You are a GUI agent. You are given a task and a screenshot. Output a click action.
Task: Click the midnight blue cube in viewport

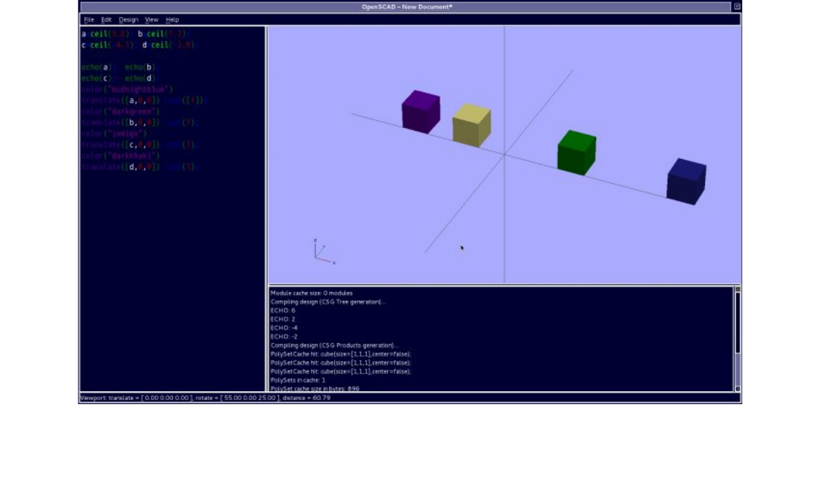click(686, 181)
